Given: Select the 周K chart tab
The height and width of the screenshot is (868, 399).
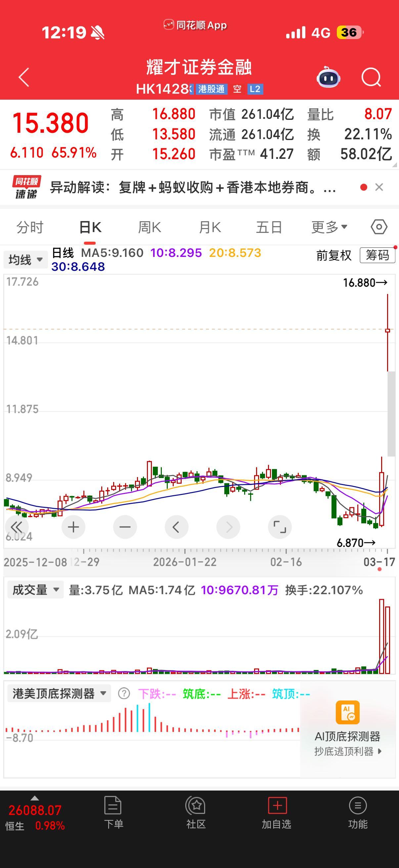Looking at the screenshot, I should point(150,227).
